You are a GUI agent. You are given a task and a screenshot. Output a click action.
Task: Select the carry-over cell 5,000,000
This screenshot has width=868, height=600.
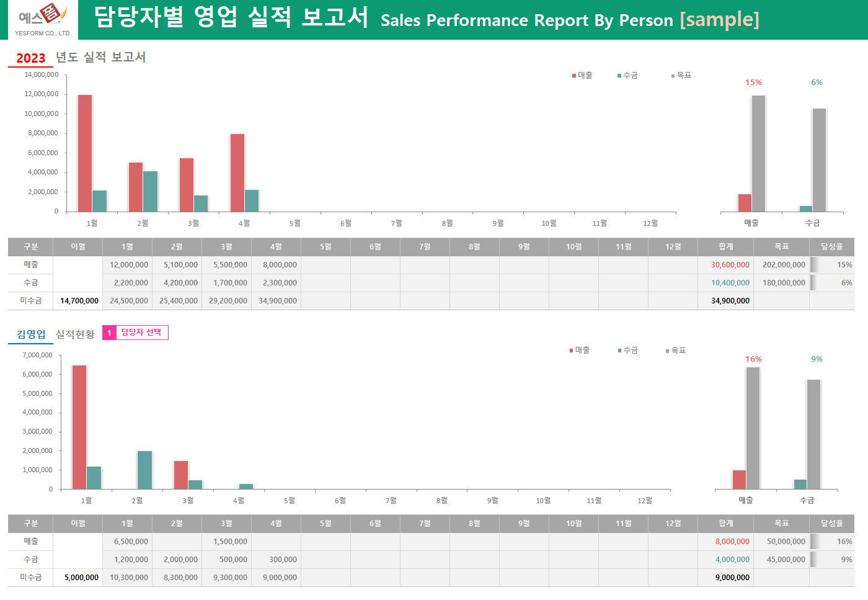pyautogui.click(x=77, y=578)
